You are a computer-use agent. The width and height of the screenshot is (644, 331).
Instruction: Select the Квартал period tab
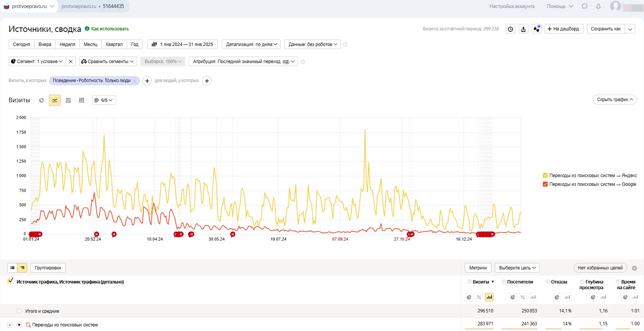[x=114, y=44]
